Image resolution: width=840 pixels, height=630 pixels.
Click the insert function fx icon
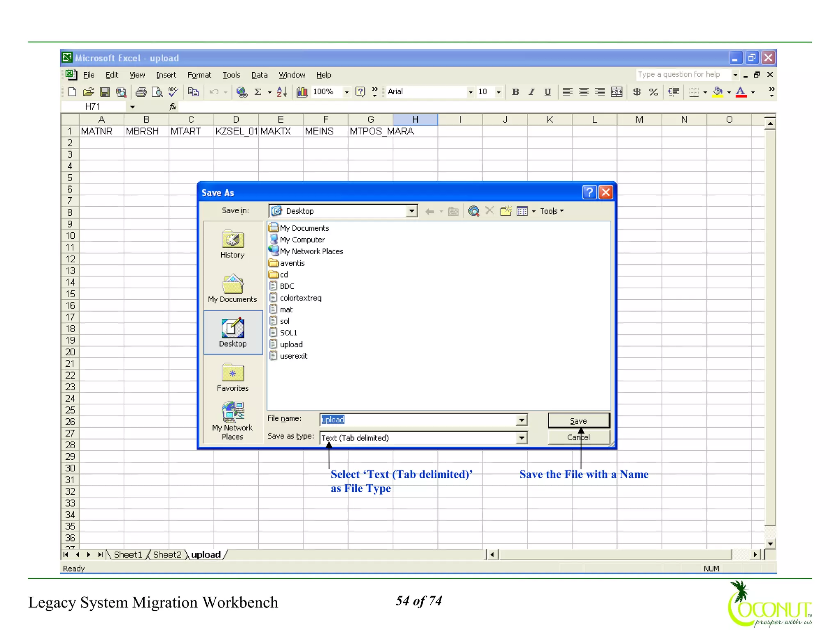[x=173, y=107]
